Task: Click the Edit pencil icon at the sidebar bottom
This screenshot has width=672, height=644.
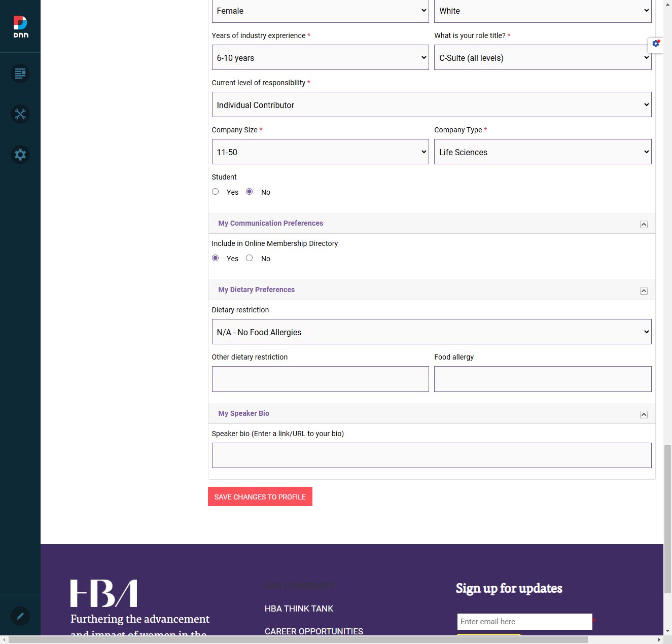Action: coord(20,616)
